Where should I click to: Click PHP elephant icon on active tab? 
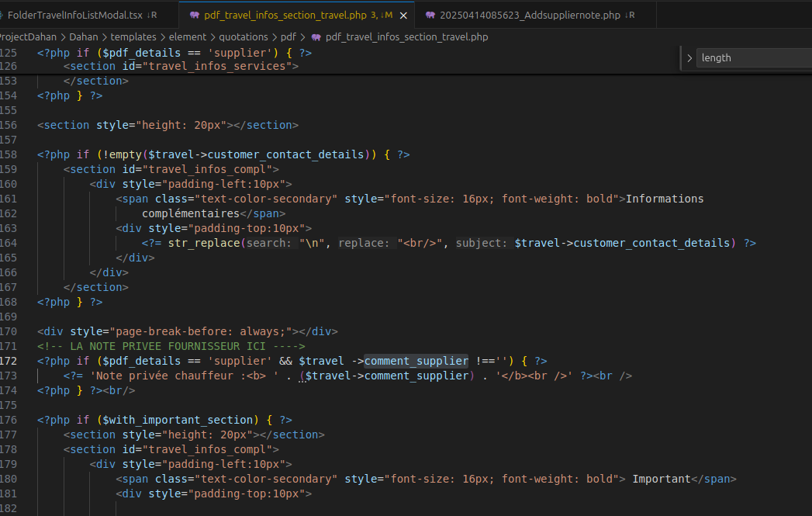coord(194,15)
